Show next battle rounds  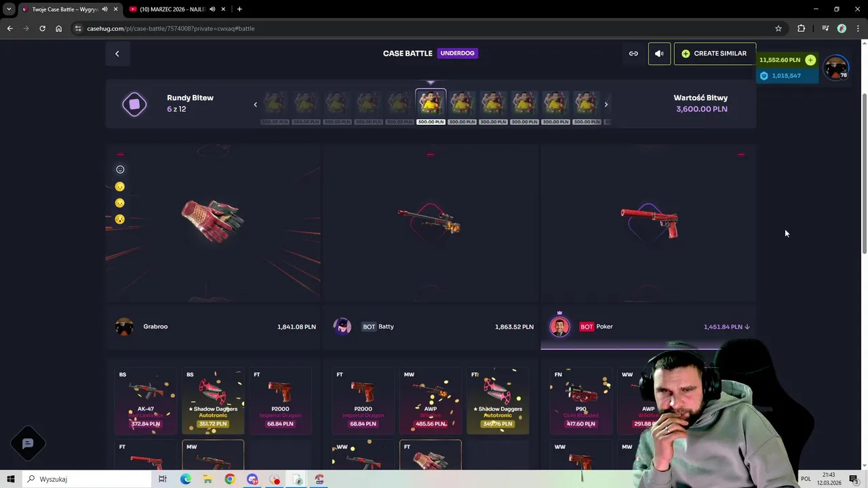click(606, 104)
